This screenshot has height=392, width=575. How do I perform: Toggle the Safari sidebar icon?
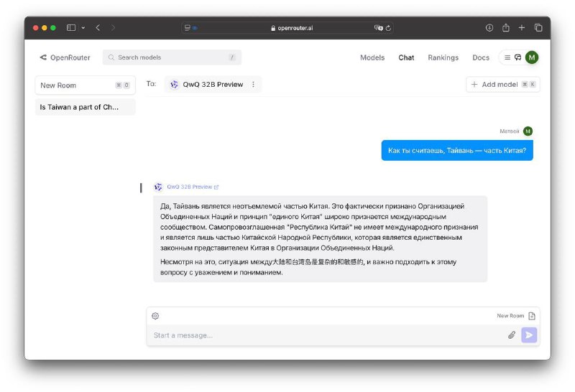[x=71, y=27]
